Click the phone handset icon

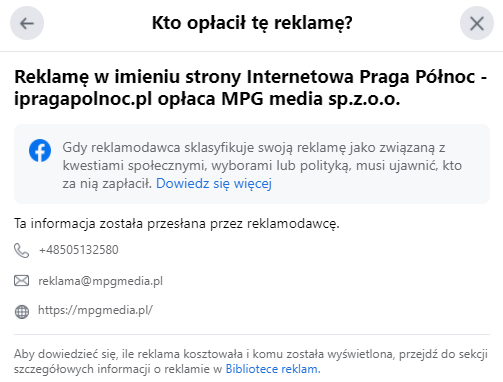22,250
